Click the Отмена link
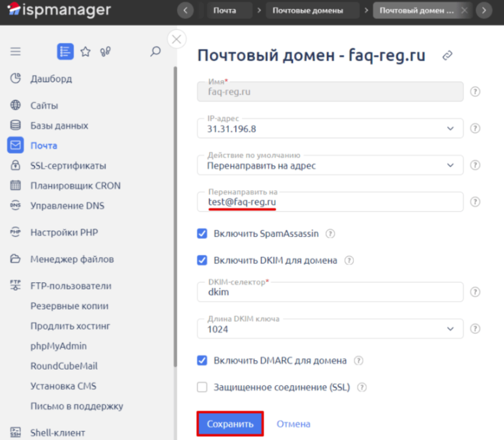 [x=293, y=424]
